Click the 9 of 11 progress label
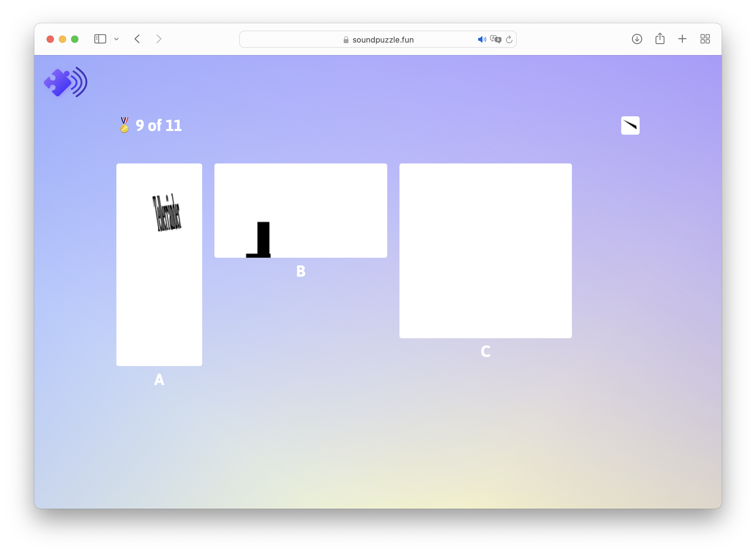The width and height of the screenshot is (756, 554). tap(158, 125)
